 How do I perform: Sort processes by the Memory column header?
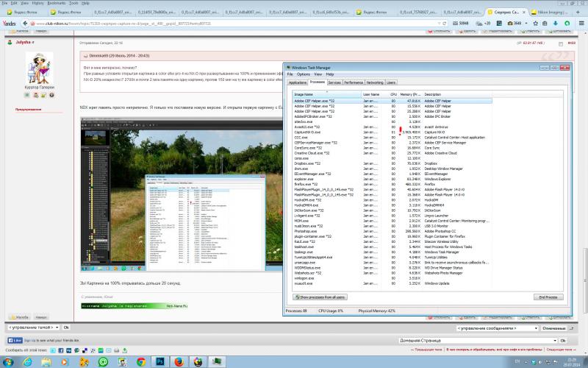click(410, 94)
